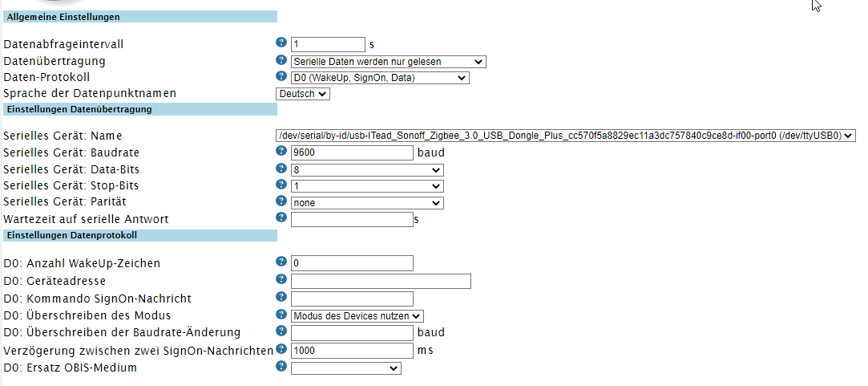Expand the Data-Bits dropdown
Screen dimensions: 868x386
click(367, 169)
